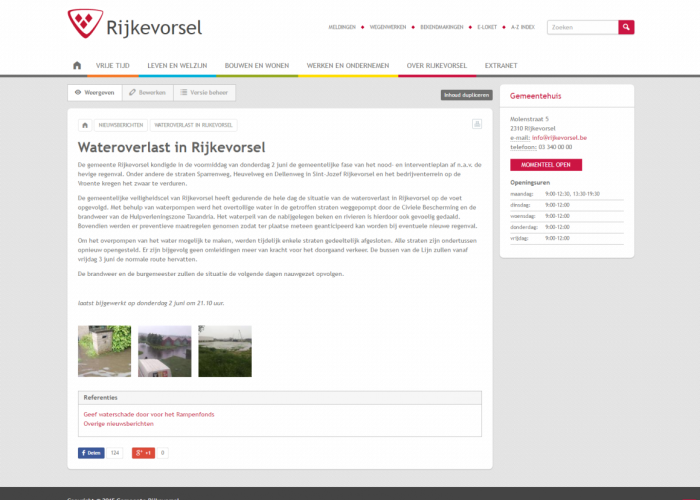
Task: Print the page using the printer icon
Action: [477, 124]
